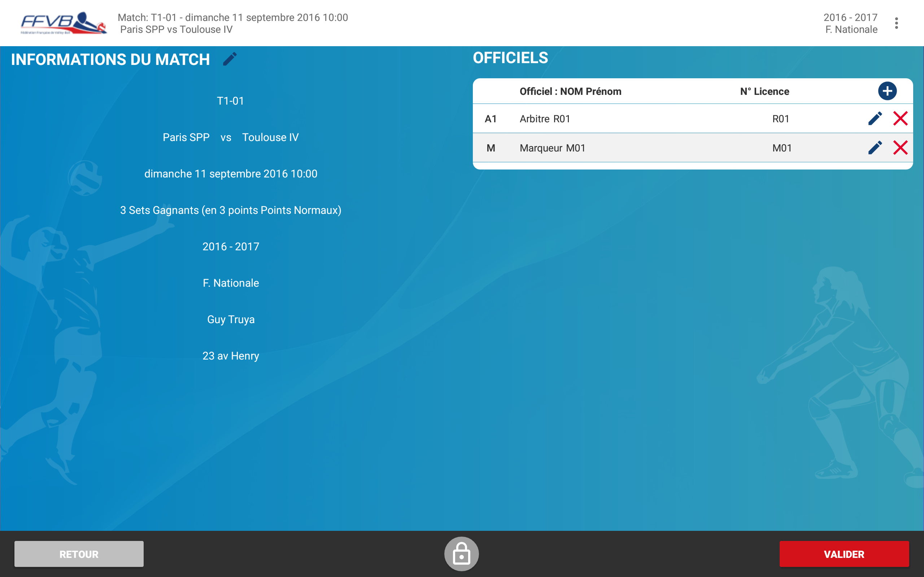Edit match information with pencil icon

pyautogui.click(x=230, y=59)
